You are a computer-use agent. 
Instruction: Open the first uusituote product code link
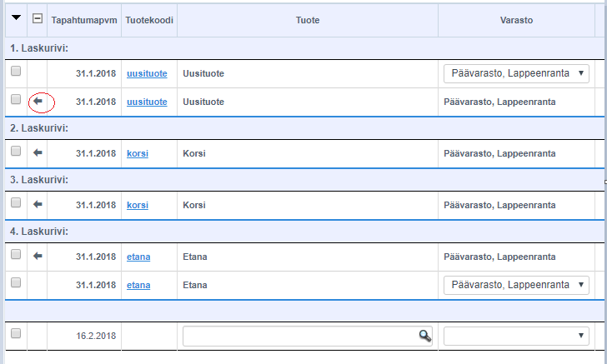[x=147, y=73]
